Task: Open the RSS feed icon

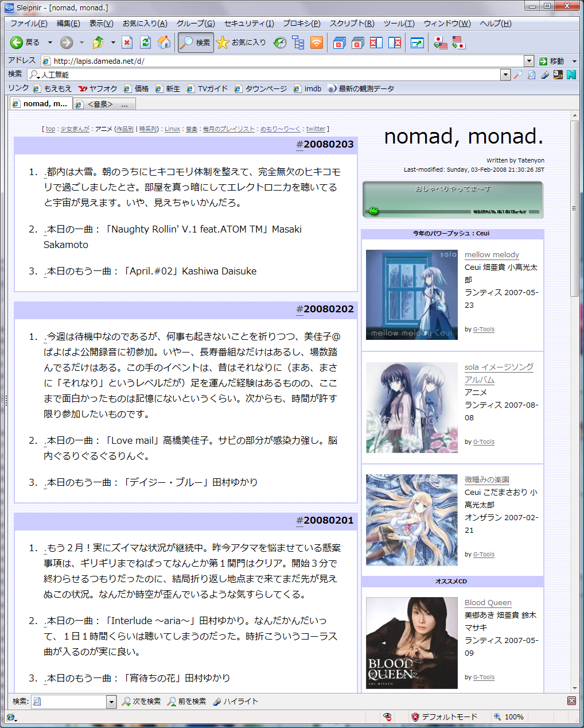Action: [317, 42]
